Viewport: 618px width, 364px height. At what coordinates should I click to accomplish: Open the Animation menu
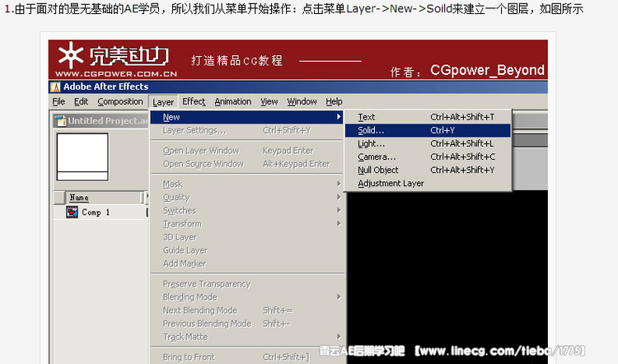(233, 101)
